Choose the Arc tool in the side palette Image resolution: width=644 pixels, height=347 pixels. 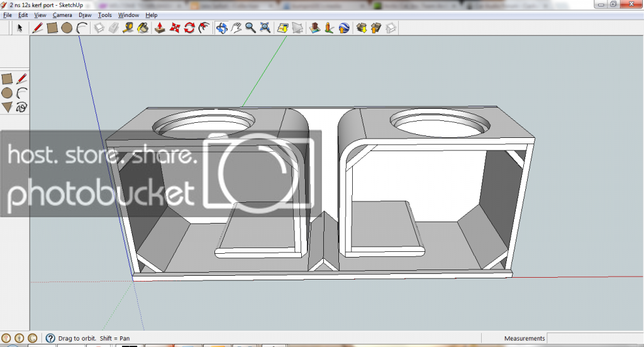22,93
